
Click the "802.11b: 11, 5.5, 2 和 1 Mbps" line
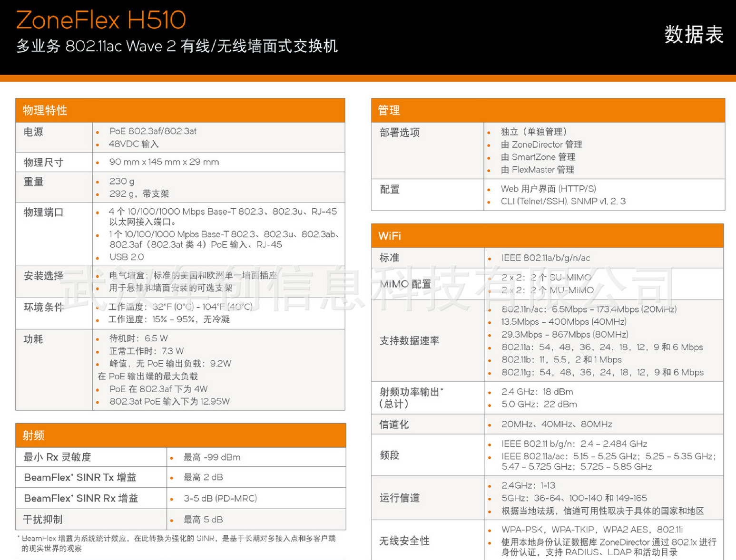pyautogui.click(x=561, y=360)
